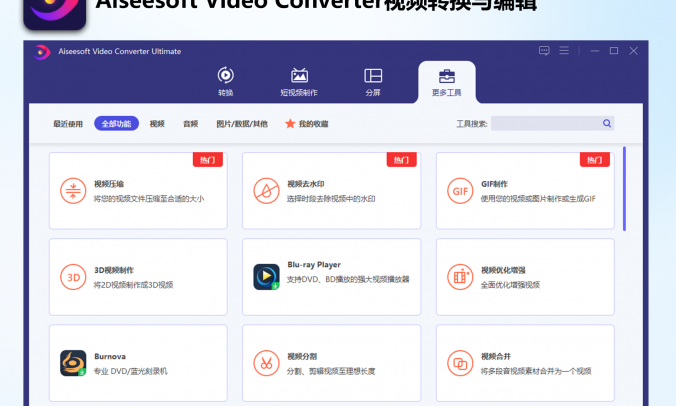Screen dimensions: 676x406
Task: Show the 最近使用 filter
Action: coord(68,124)
